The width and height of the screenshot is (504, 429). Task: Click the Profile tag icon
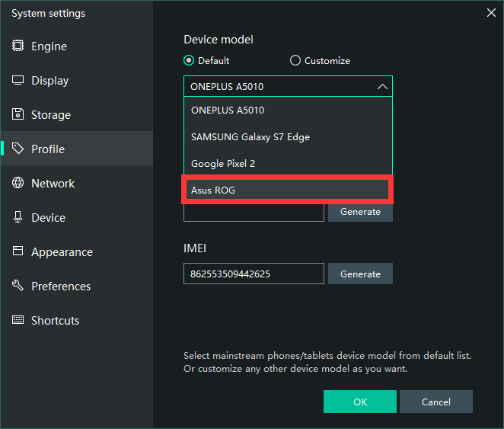[x=18, y=149]
